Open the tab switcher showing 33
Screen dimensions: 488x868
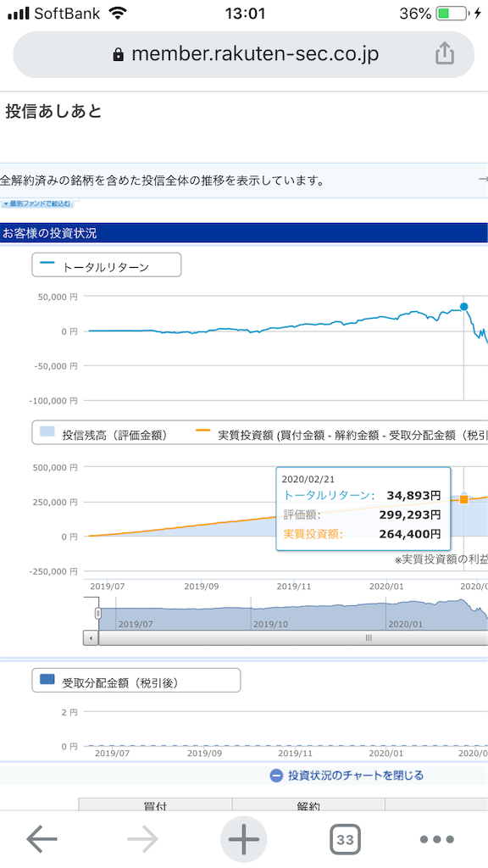coord(346,840)
